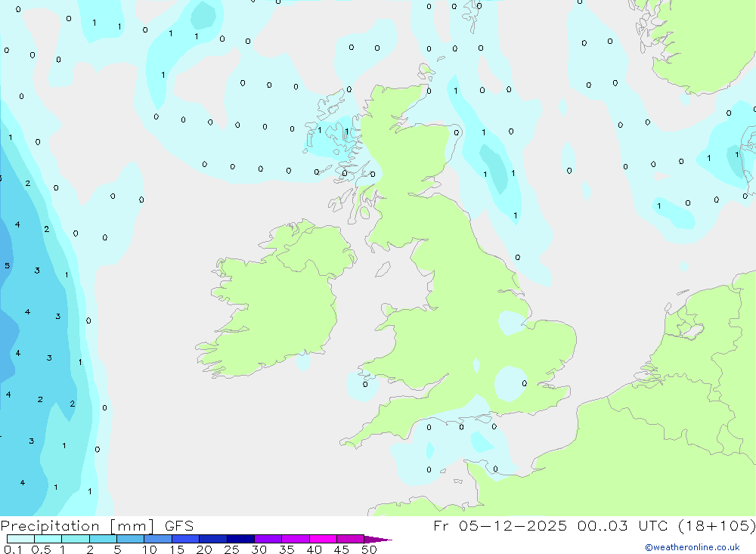Click the 'GFS' model label
The width and height of the screenshot is (756, 554).
(179, 525)
